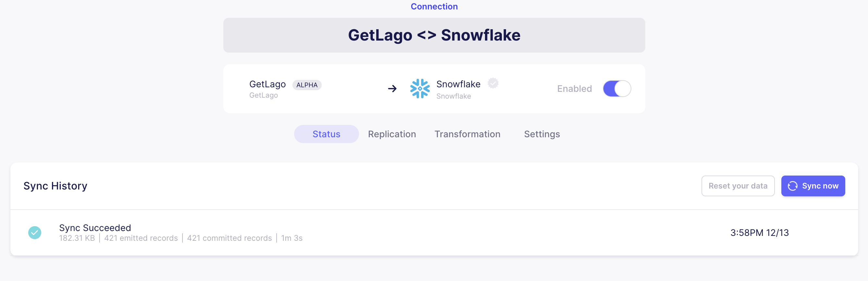868x281 pixels.
Task: Click the 3:58PM 12/13 sync timestamp
Action: 760,233
